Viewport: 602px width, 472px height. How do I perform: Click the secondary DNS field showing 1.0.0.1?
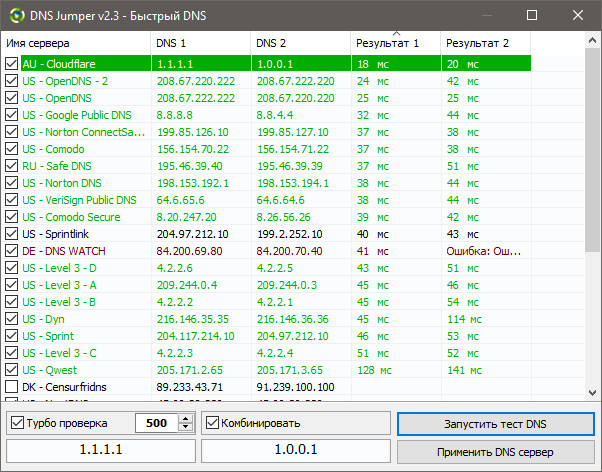(296, 450)
